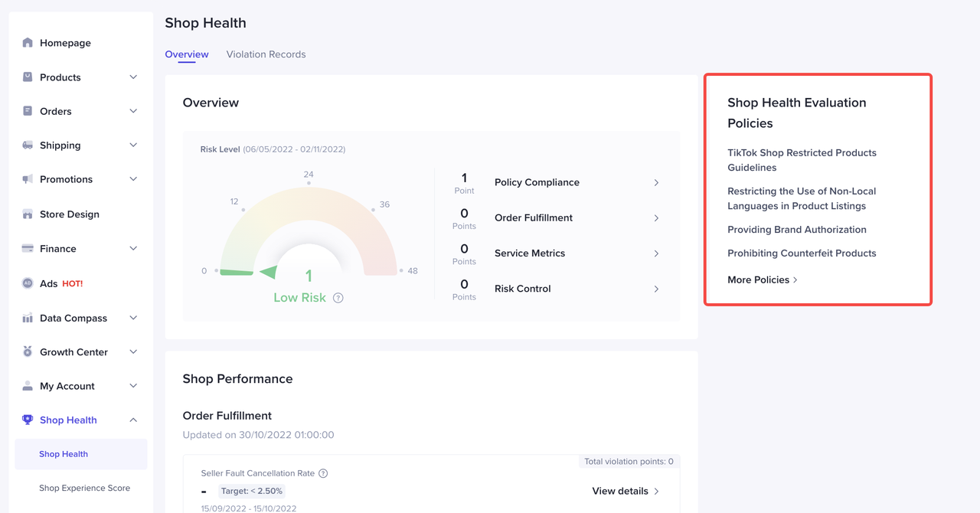The height and width of the screenshot is (513, 980).
Task: Click View details for cancellation rate
Action: pyautogui.click(x=625, y=491)
